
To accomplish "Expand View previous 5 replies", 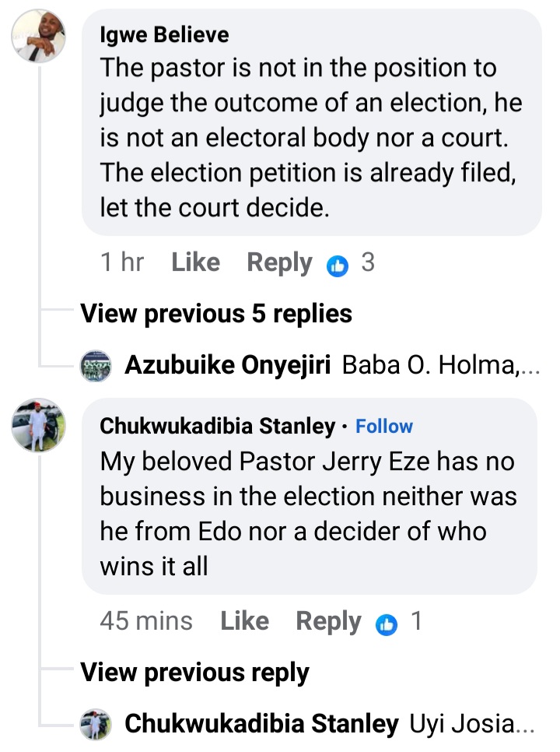I will (216, 314).
